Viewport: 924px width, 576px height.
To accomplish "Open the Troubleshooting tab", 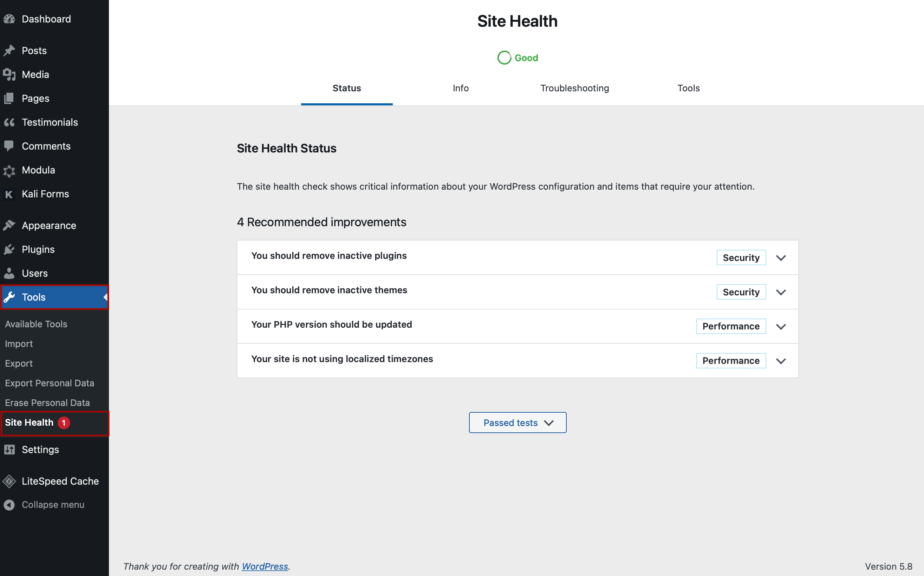I will pyautogui.click(x=574, y=88).
